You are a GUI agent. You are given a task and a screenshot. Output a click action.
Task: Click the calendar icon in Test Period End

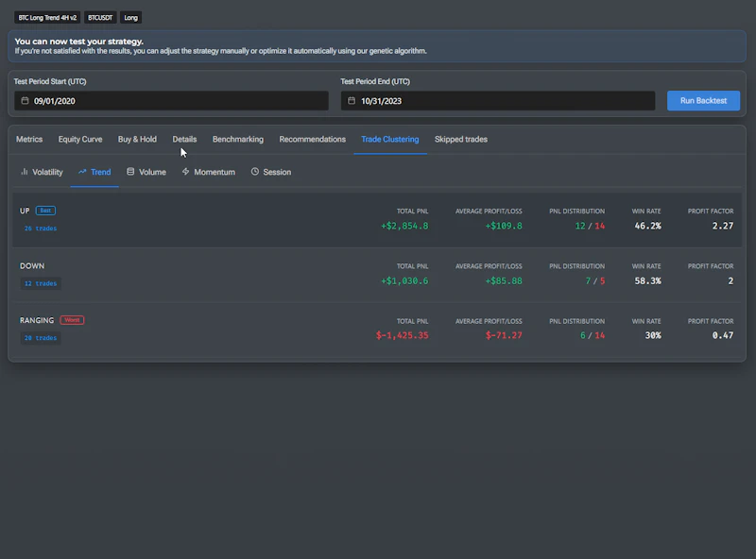pyautogui.click(x=352, y=101)
